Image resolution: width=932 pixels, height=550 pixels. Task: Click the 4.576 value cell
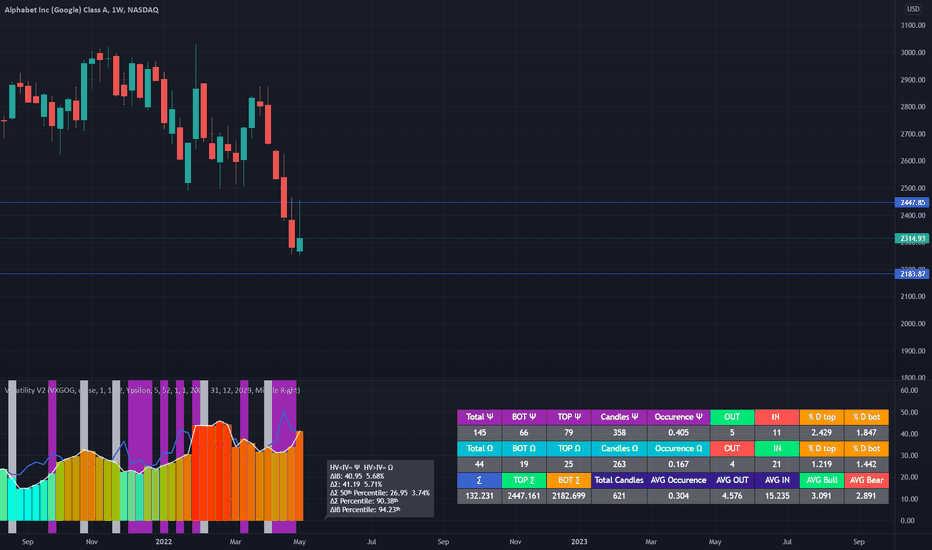click(732, 496)
